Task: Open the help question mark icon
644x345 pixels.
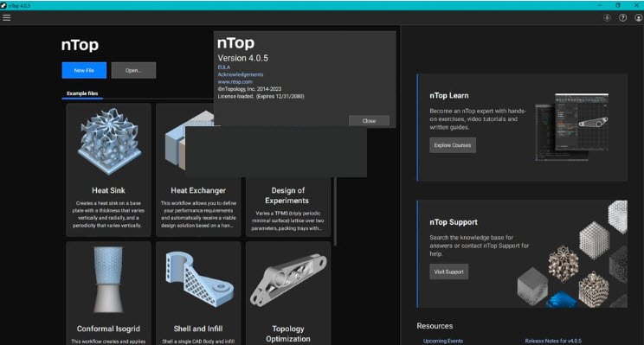Action: [622, 17]
